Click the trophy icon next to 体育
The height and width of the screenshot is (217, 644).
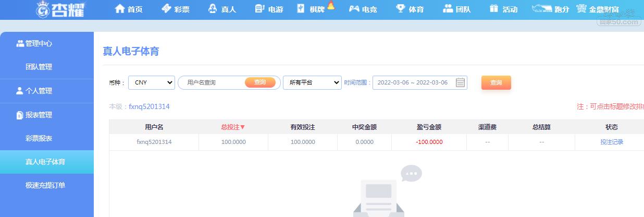[400, 8]
